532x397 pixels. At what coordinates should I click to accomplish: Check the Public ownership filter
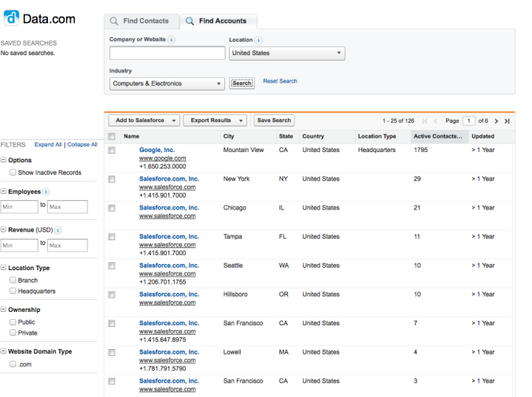point(13,322)
